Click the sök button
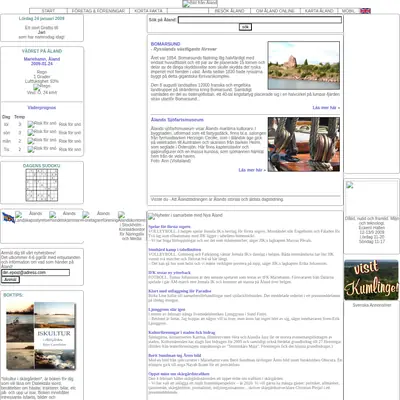400x400 pixels. pyautogui.click(x=245, y=27)
